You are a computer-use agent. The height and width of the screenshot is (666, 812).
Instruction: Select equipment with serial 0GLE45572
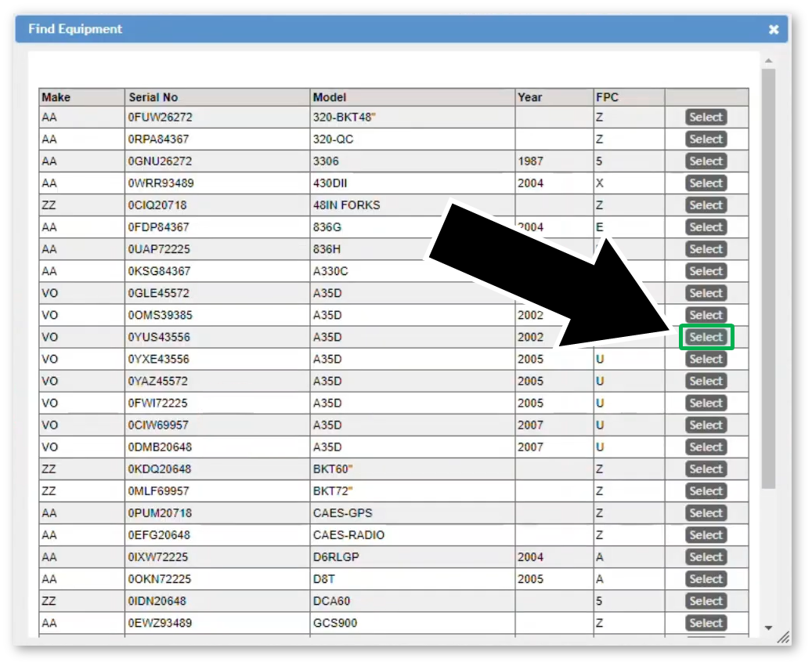(706, 293)
